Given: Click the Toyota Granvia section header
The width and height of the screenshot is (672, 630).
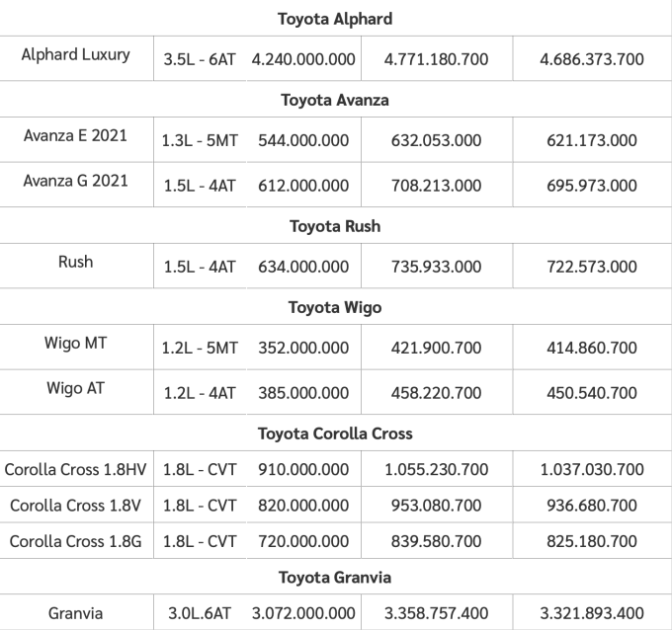Looking at the screenshot, I should (335, 577).
